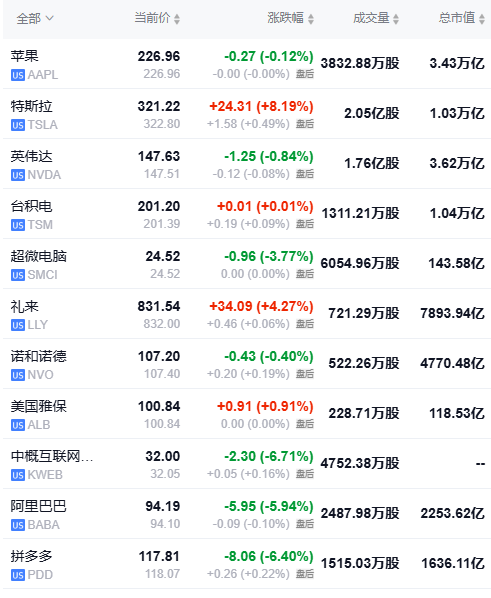
Task: Click the 总市值 column header label
Action: (x=457, y=18)
